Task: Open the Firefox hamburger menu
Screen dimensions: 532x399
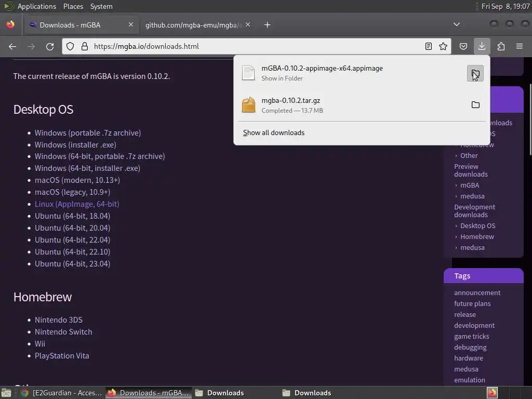Action: click(520, 46)
